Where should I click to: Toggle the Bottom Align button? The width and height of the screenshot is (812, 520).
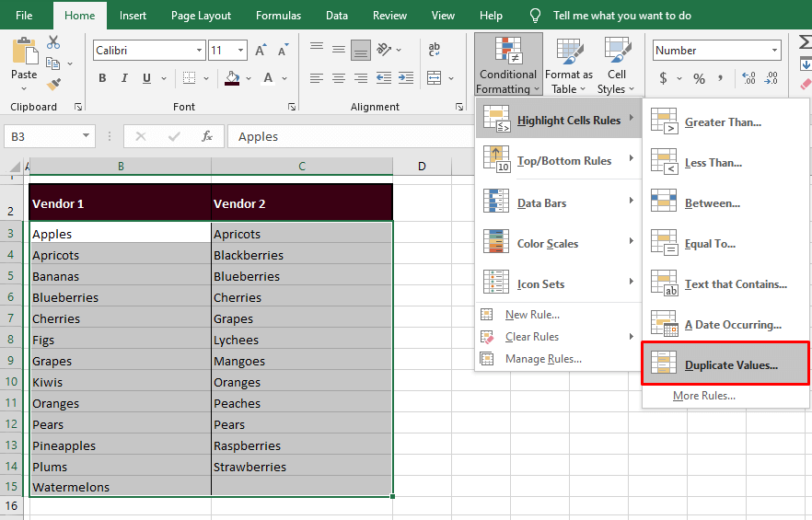361,51
